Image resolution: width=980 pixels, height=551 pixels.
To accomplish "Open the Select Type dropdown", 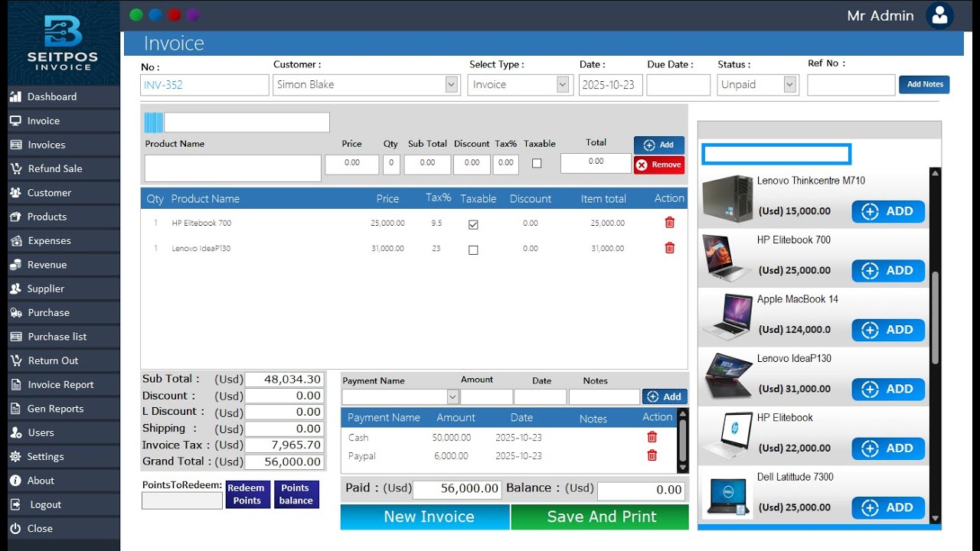I will [563, 85].
